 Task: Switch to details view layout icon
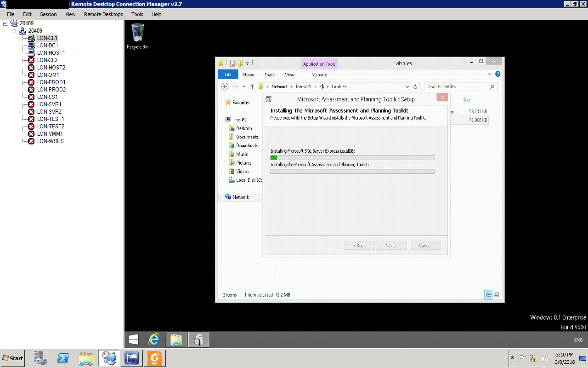point(488,295)
